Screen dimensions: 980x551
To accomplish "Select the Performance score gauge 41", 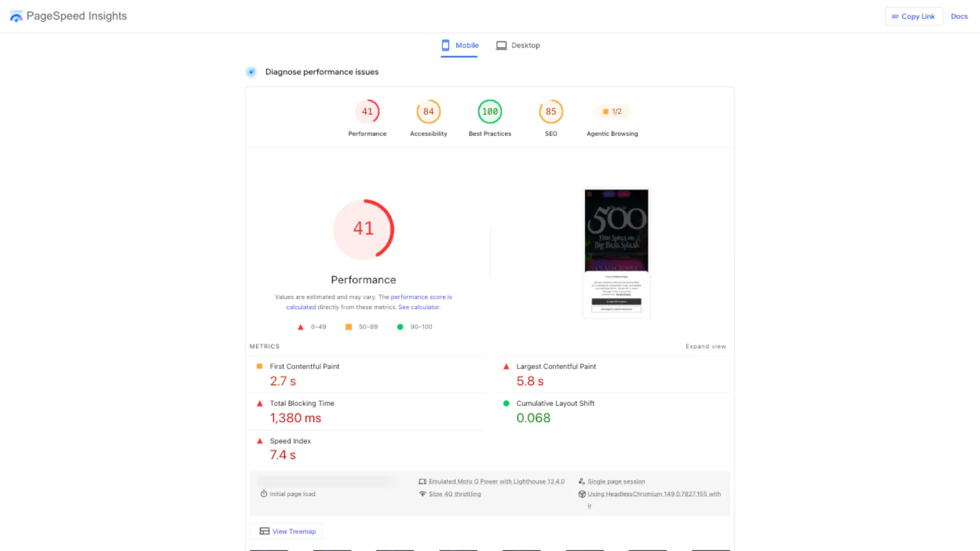I will coord(367,111).
